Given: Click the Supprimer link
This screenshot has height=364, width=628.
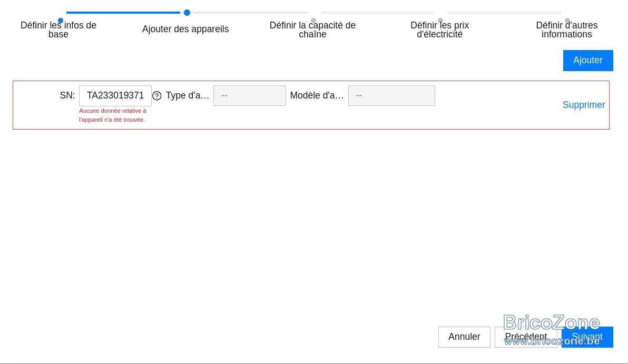Looking at the screenshot, I should point(584,105).
